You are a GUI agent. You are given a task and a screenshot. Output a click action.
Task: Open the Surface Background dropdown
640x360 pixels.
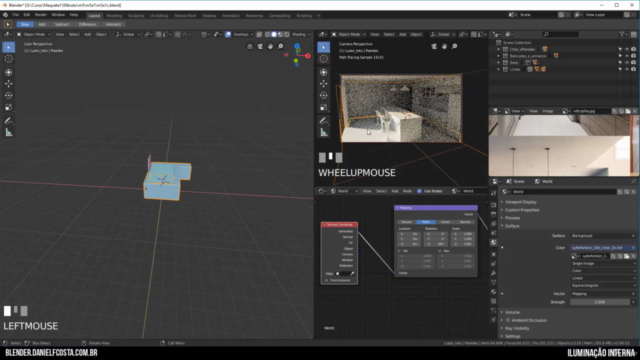pyautogui.click(x=603, y=236)
